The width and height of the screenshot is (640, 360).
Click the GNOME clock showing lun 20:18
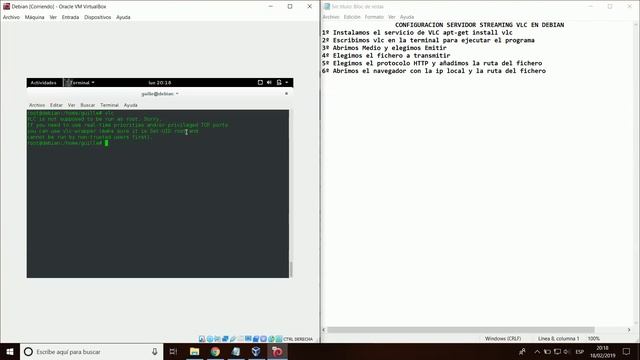click(160, 82)
